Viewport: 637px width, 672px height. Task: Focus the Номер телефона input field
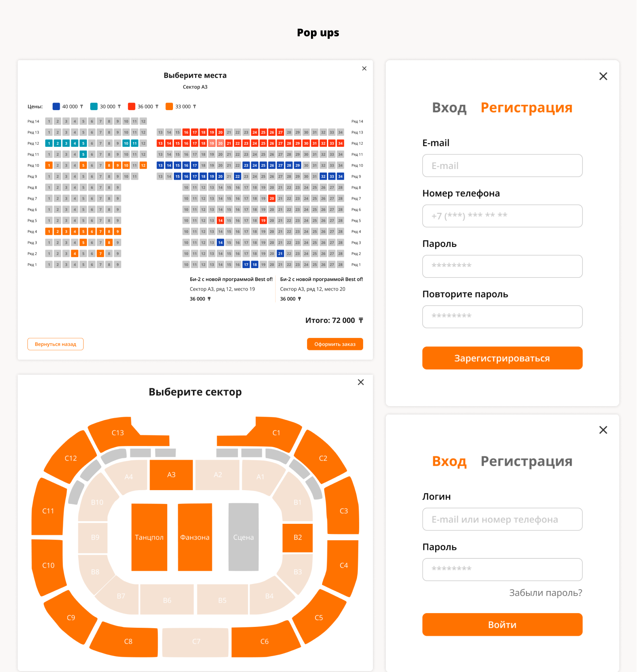(502, 216)
